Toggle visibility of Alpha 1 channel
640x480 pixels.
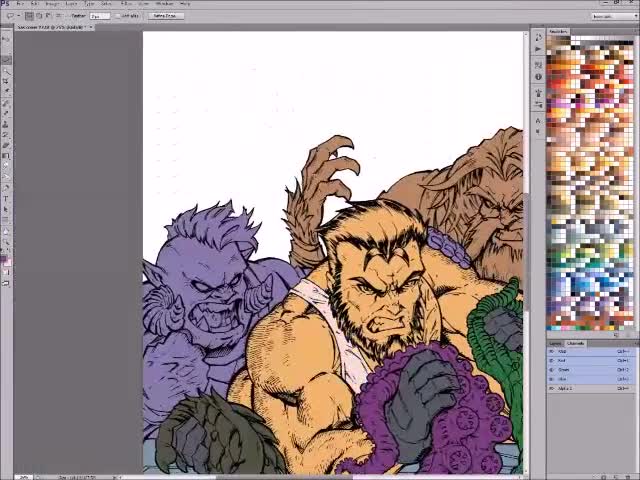click(x=552, y=389)
